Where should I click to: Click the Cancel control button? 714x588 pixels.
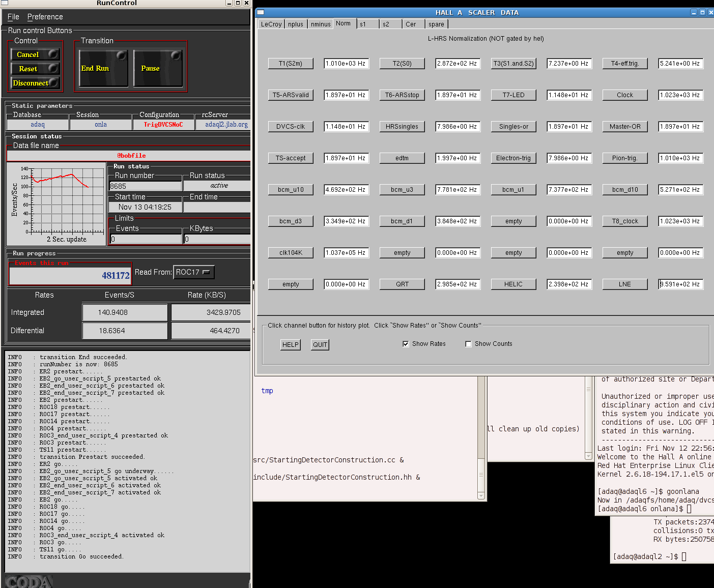coord(35,54)
